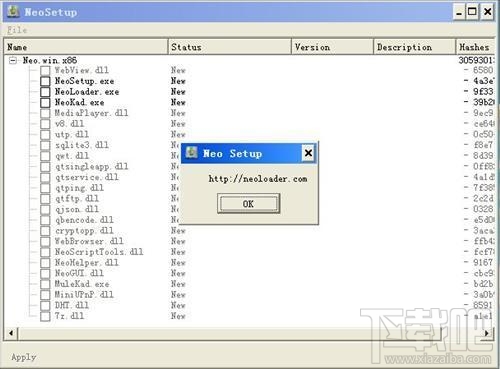Click the http://neoloader.com text in dialog
Screen dimensions: 500x369
point(258,179)
